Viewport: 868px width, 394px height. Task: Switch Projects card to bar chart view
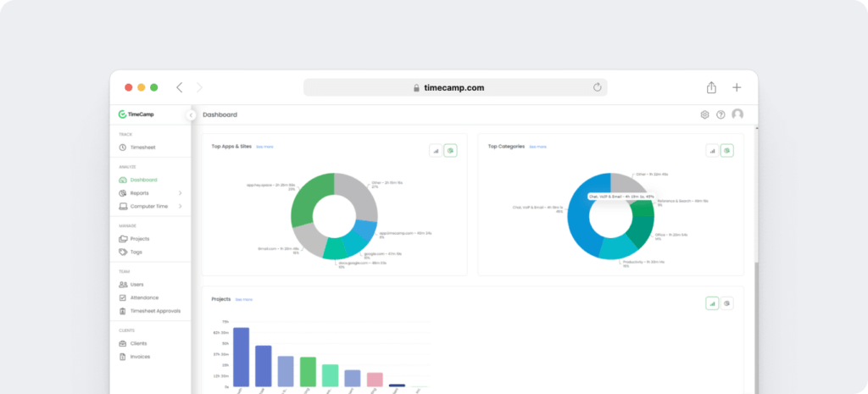[x=712, y=303]
